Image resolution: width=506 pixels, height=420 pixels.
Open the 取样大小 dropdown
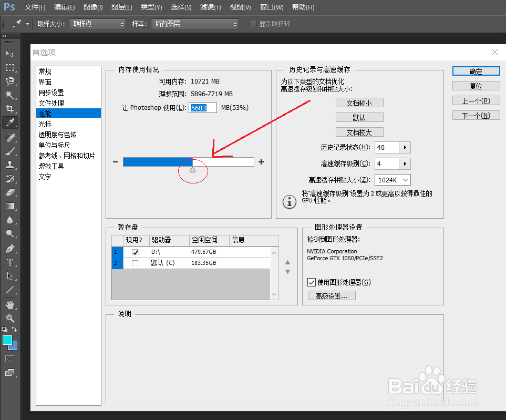[97, 24]
